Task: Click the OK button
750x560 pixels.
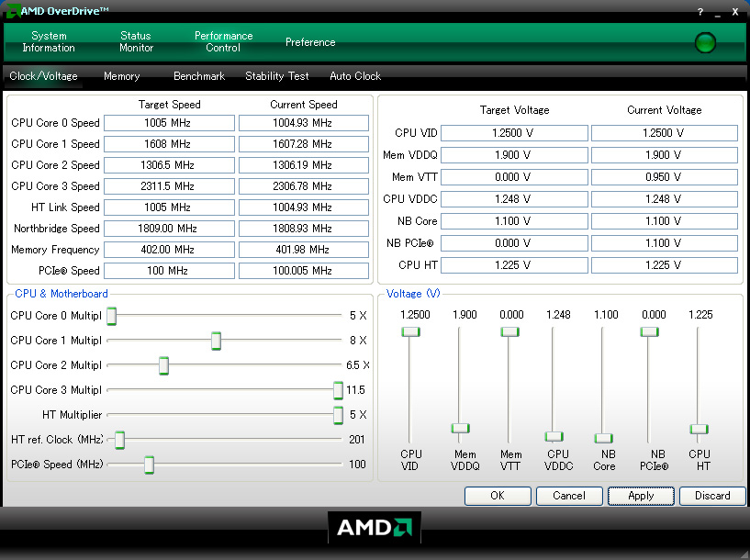Action: point(498,496)
